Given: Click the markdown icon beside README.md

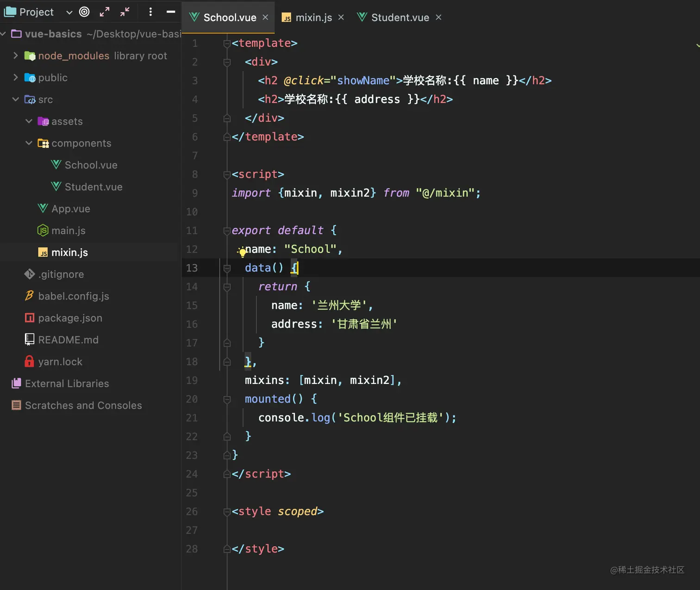Looking at the screenshot, I should 30,339.
